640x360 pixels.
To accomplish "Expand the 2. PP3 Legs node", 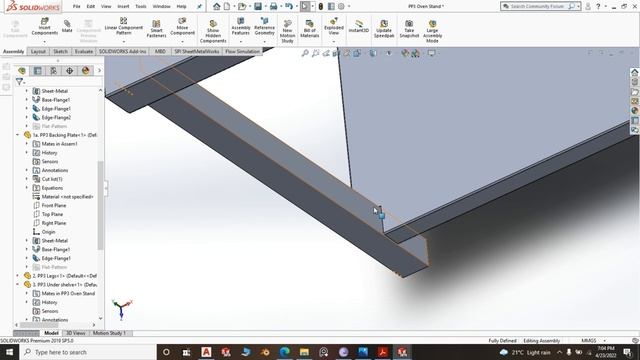I will 18,276.
